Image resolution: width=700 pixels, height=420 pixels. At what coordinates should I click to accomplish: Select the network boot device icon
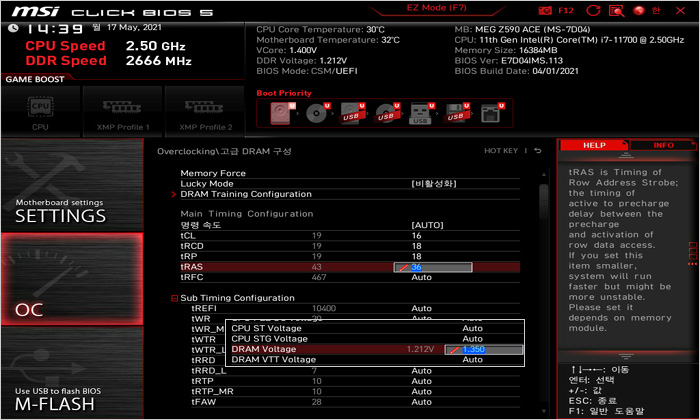492,113
